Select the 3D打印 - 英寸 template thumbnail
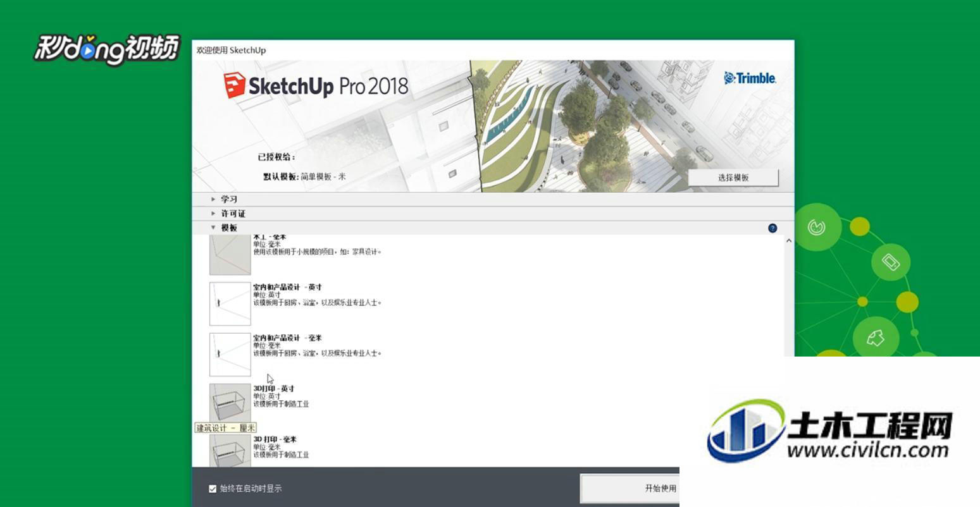Screen dimensions: 980x507 click(x=230, y=403)
